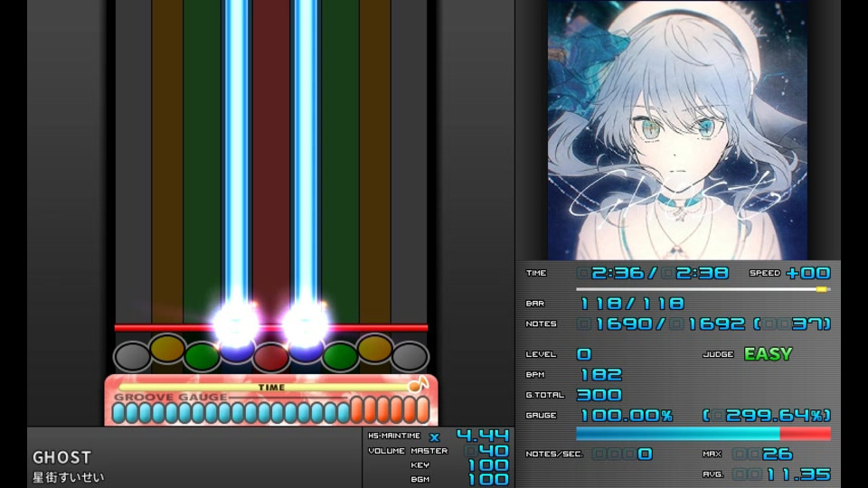Click the artist name 星街すいせい
Screen dimensions: 868x488
(x=68, y=477)
